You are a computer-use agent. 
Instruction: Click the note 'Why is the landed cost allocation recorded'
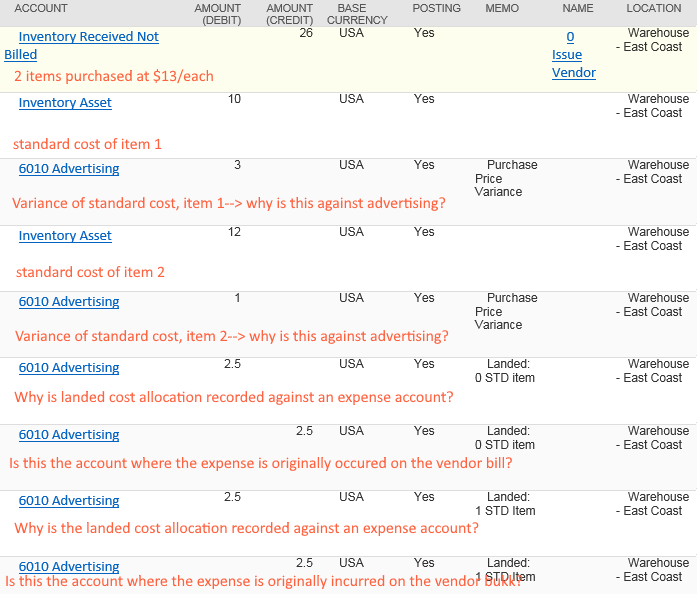[x=152, y=528]
